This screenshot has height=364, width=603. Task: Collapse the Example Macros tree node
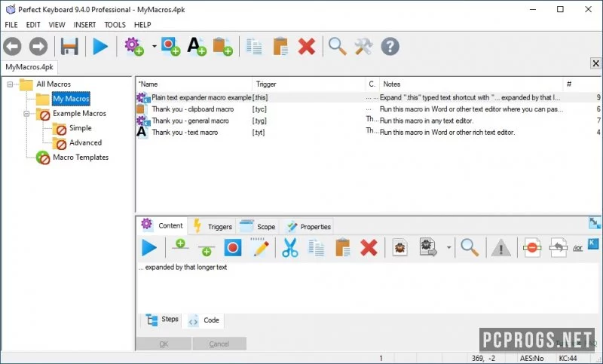26,113
